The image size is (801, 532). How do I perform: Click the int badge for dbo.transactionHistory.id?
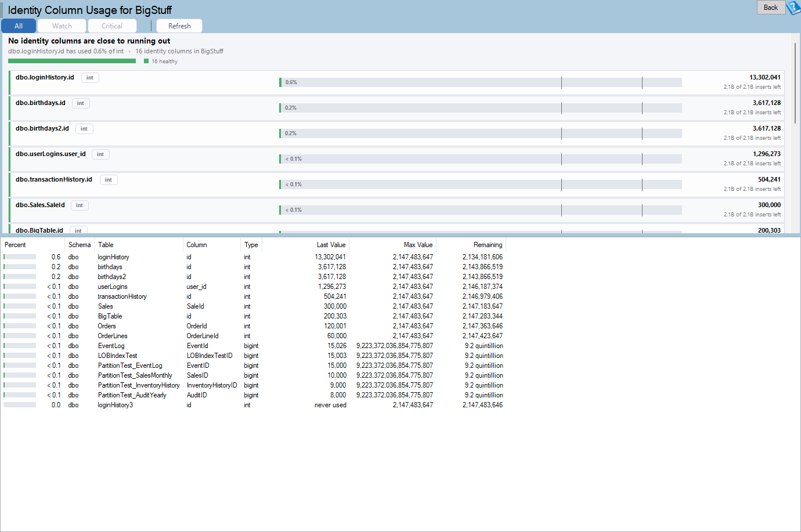pyautogui.click(x=109, y=180)
